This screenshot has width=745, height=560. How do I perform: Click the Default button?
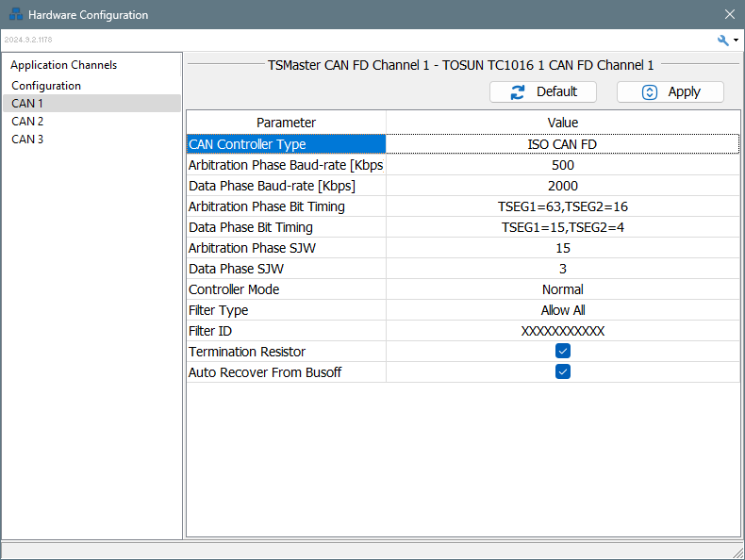(x=543, y=91)
